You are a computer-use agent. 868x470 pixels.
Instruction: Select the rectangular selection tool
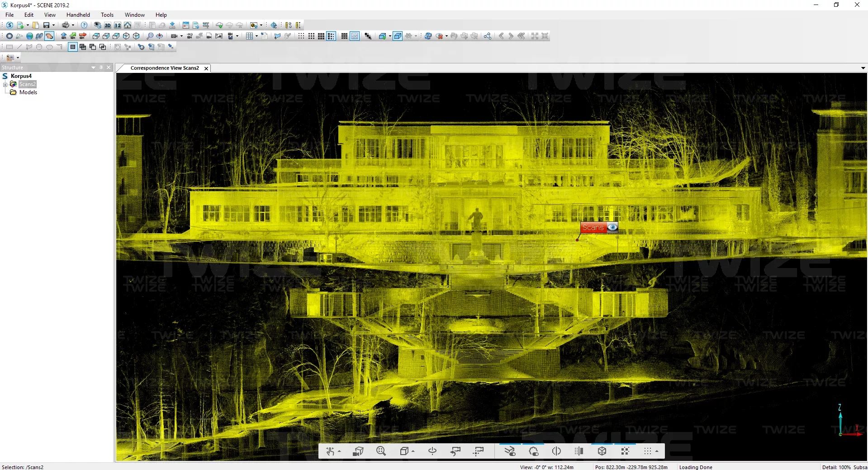pyautogui.click(x=9, y=47)
